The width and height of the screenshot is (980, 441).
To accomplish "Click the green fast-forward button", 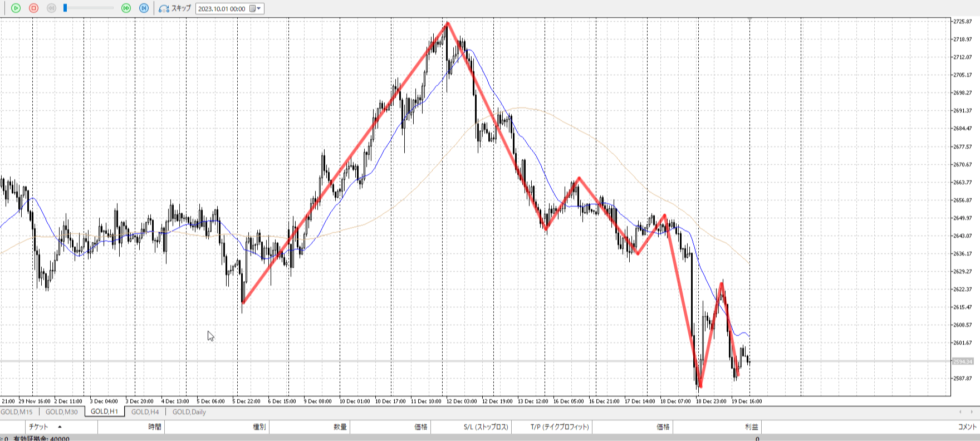I will click(x=126, y=8).
